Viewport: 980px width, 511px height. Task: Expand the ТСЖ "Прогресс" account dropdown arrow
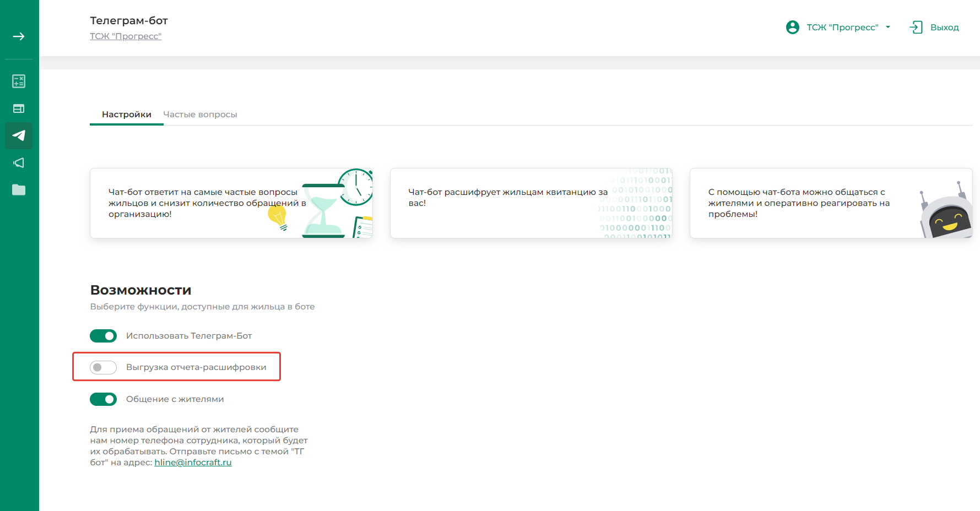888,27
